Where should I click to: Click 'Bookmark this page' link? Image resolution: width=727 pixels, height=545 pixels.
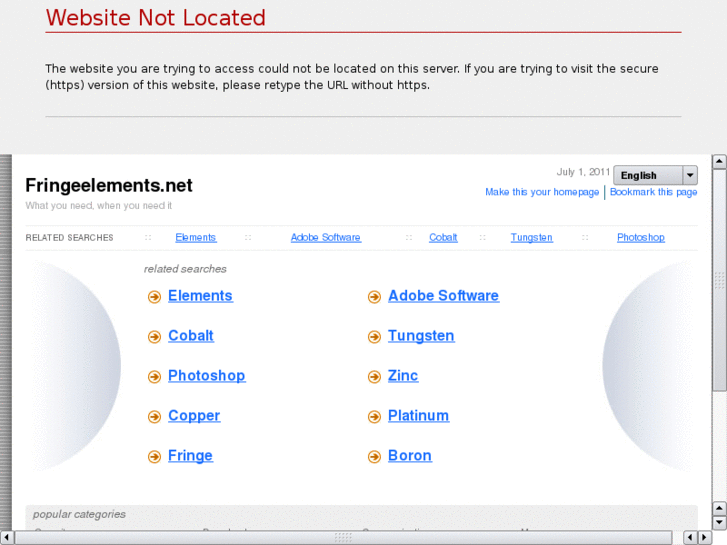[x=653, y=192]
